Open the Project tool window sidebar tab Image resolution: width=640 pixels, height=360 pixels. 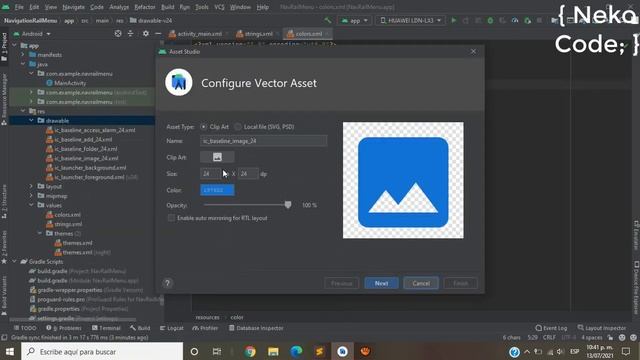click(4, 47)
